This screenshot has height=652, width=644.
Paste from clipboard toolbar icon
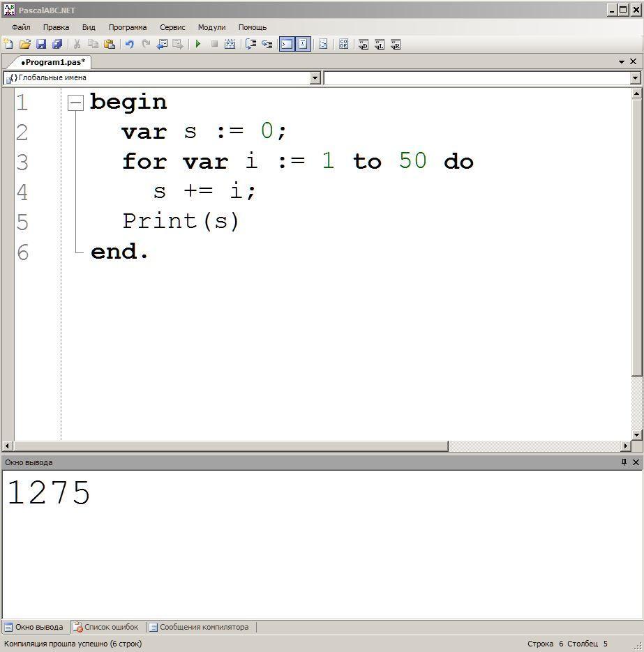point(110,44)
